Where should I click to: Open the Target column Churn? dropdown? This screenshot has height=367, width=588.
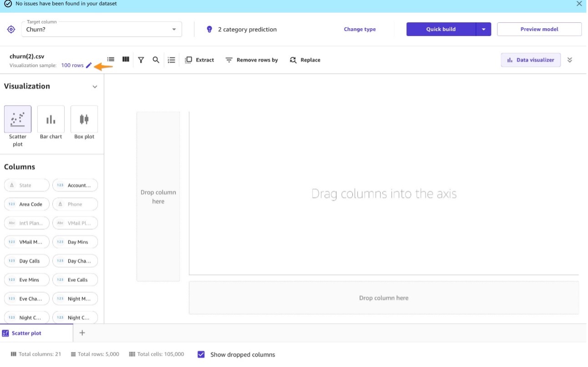pos(101,29)
